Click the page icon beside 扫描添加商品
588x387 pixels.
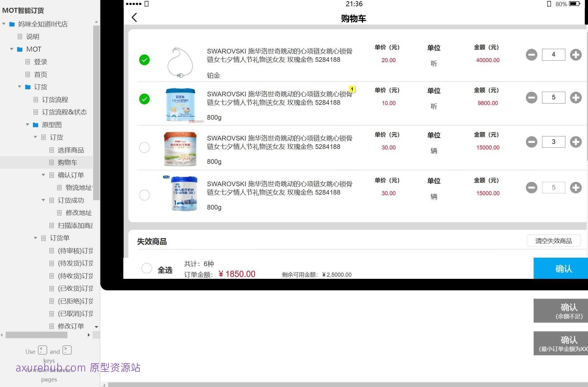[52, 226]
